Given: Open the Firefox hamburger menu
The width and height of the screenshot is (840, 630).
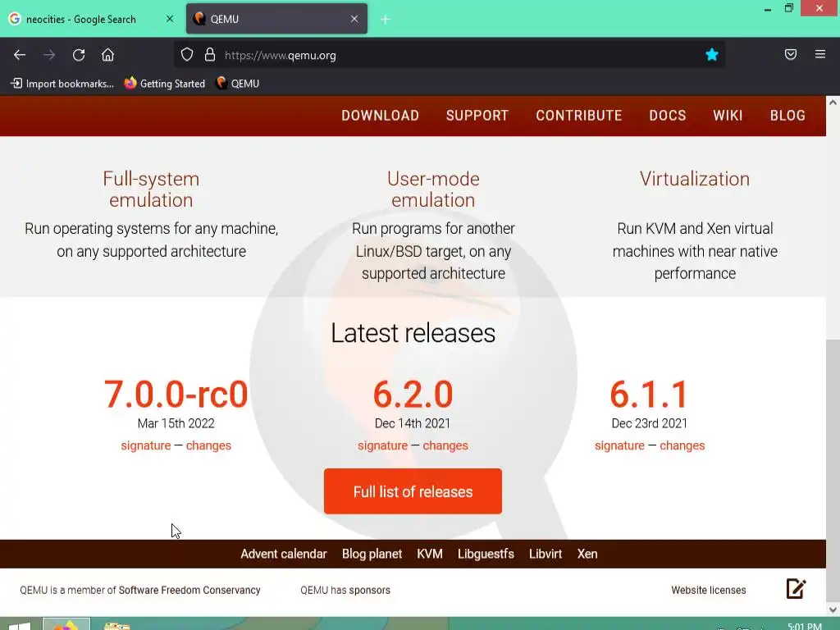Looking at the screenshot, I should coord(819,54).
